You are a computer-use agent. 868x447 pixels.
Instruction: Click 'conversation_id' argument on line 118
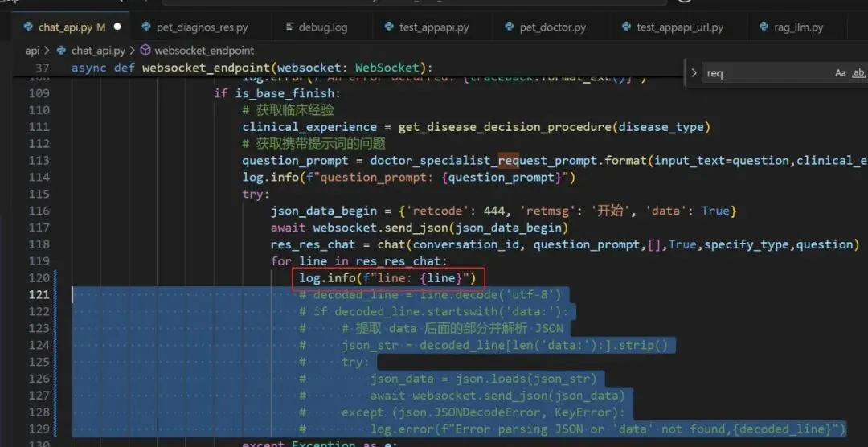[466, 244]
